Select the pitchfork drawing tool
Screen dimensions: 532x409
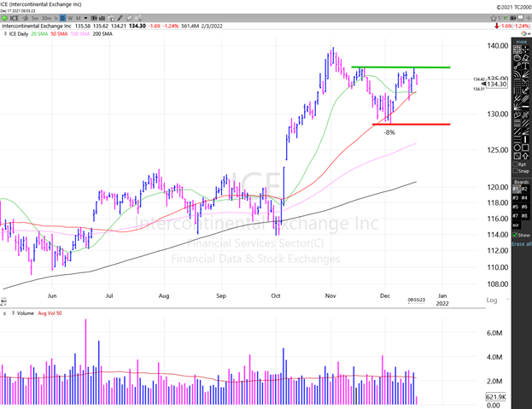517,99
